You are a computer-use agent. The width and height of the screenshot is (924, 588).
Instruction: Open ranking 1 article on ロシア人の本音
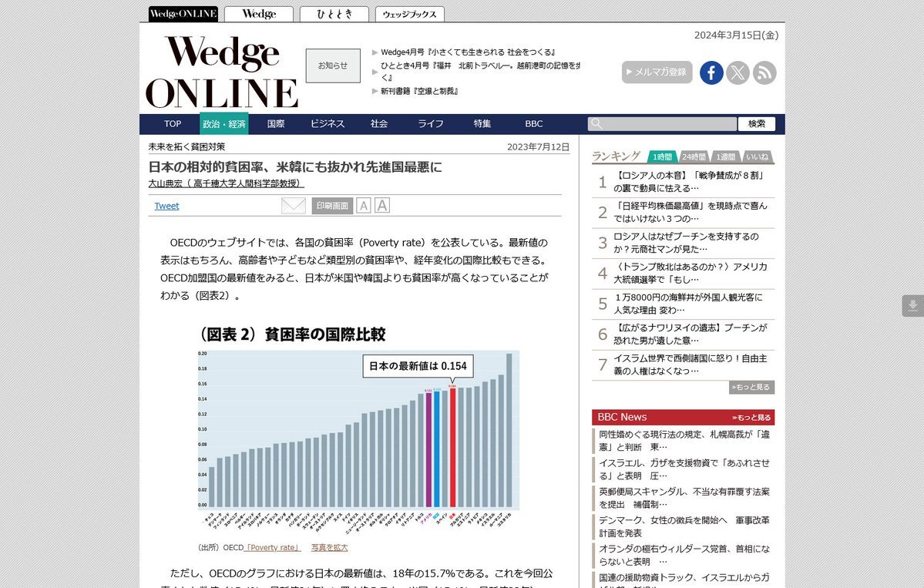click(690, 181)
